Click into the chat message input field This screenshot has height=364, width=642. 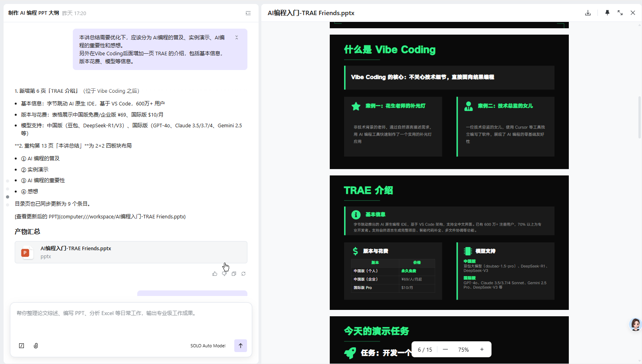click(130, 322)
